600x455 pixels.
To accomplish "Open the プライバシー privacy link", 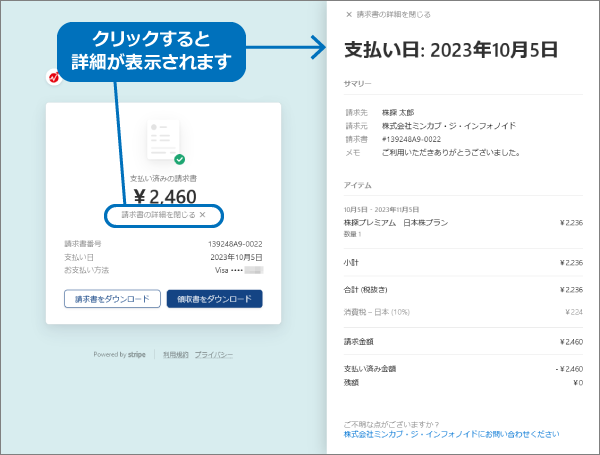I will point(214,355).
